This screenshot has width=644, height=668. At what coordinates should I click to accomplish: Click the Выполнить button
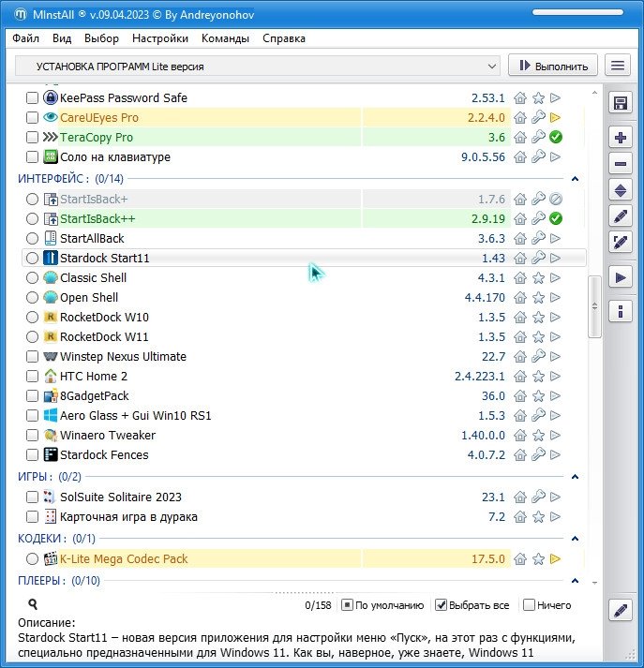click(x=553, y=66)
